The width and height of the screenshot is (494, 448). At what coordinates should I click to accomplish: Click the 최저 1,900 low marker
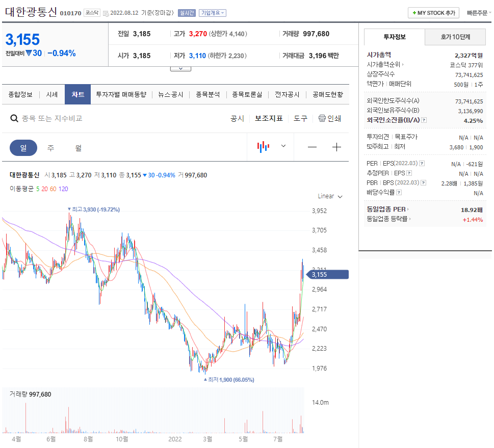tap(229, 380)
